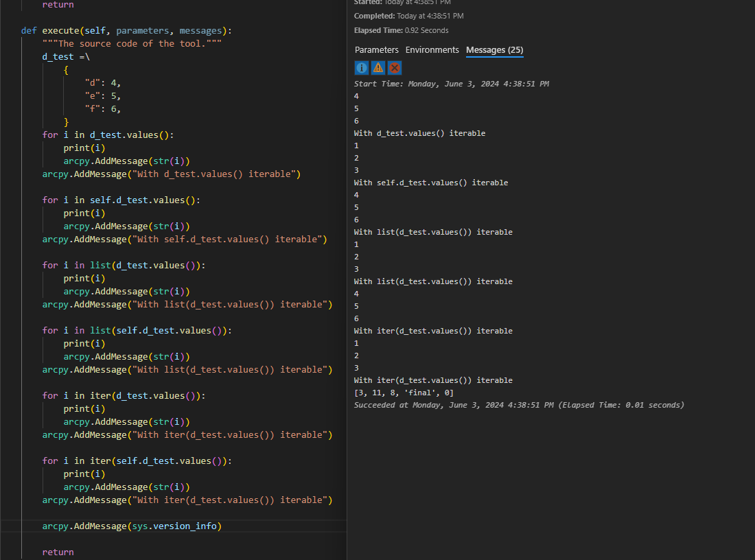Select the final return statement in code
The image size is (755, 560).
58,552
